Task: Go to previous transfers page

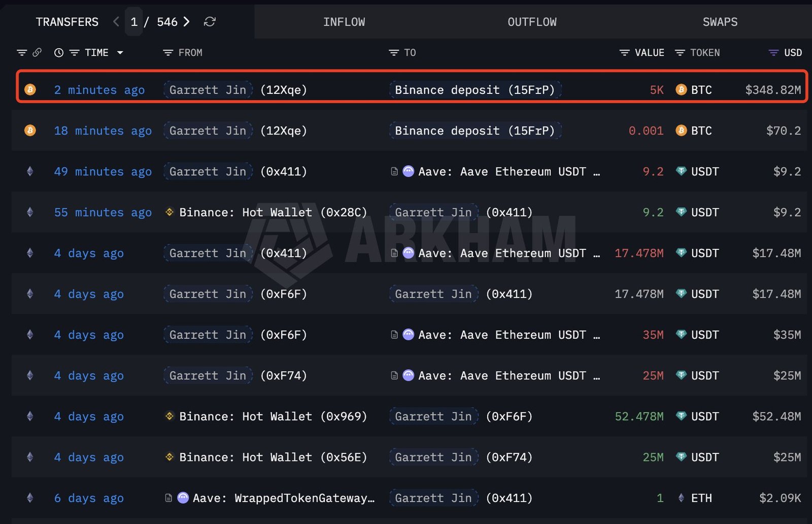Action: tap(116, 22)
